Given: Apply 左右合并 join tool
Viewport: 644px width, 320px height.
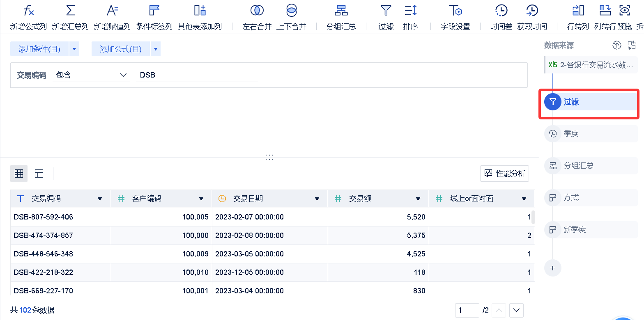Looking at the screenshot, I should (257, 18).
